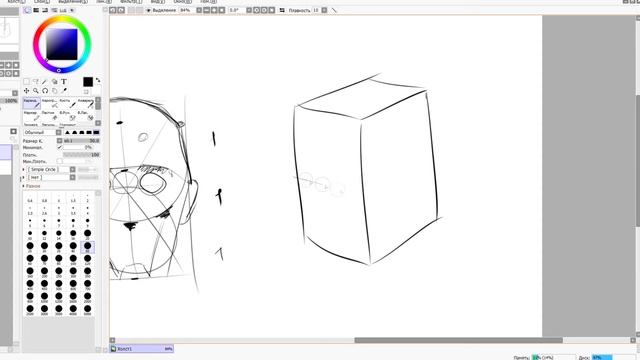Activate the straight line drawing mode icon

(334, 10)
